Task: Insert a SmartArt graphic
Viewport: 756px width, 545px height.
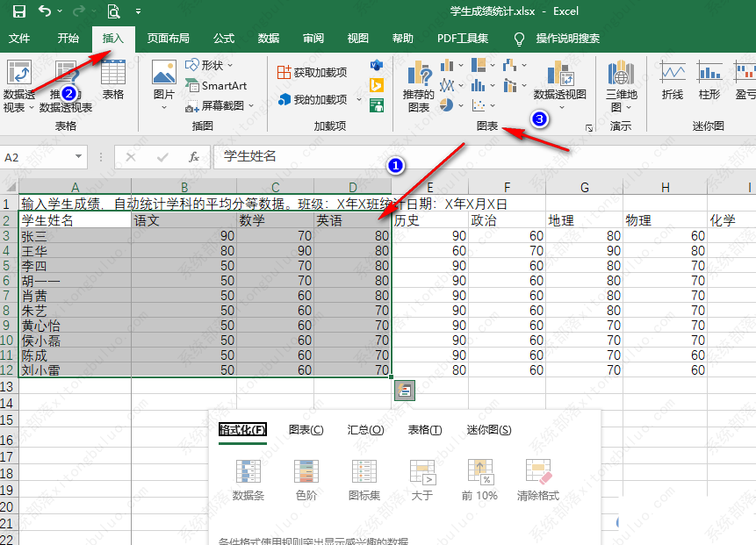Action: 216,86
